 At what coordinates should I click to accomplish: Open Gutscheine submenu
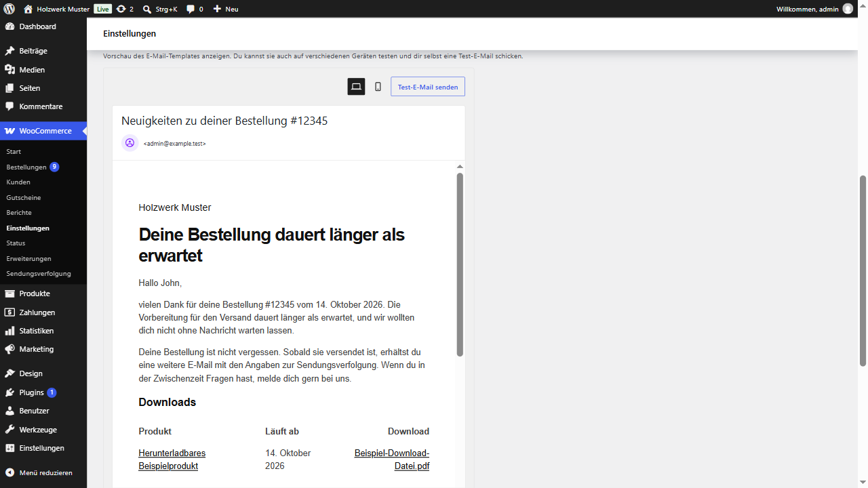click(x=43, y=197)
